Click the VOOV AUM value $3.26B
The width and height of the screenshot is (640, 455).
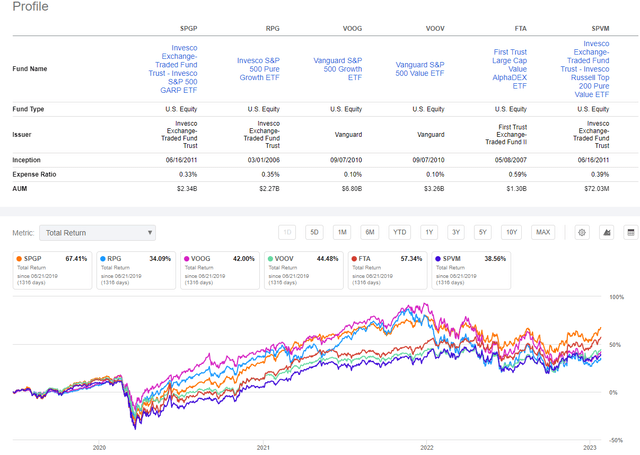tap(434, 189)
